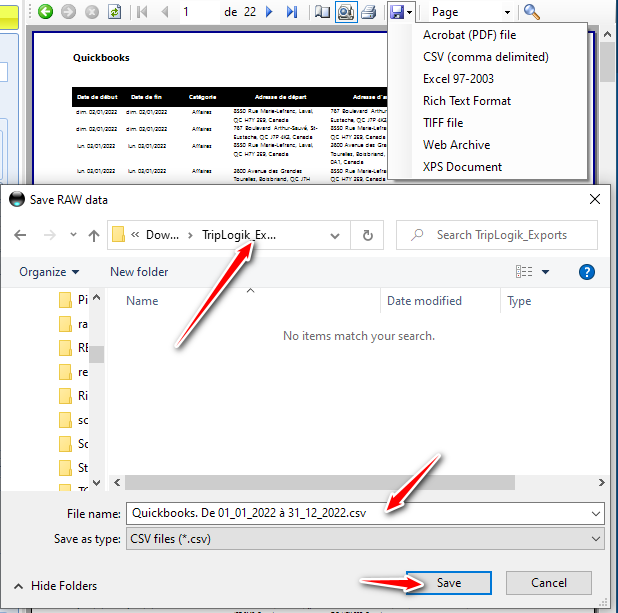The height and width of the screenshot is (613, 618).
Task: Click the change view icon
Action: coord(524,272)
